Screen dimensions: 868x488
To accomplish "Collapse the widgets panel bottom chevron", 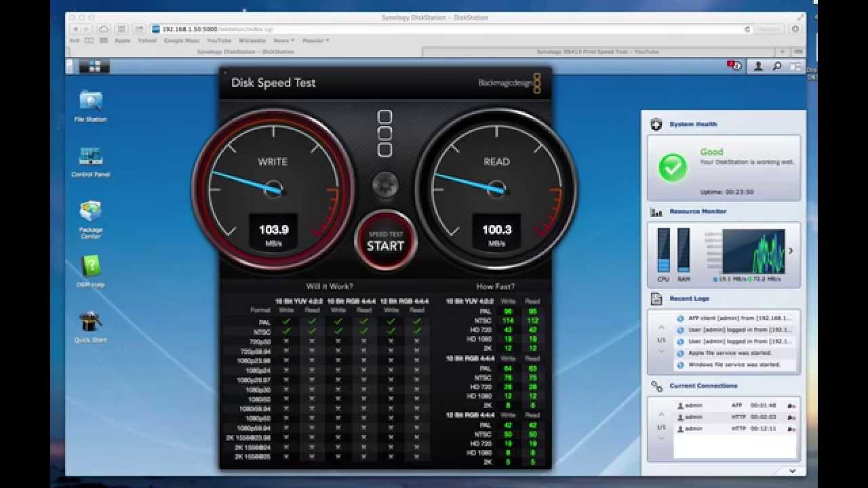I will coord(792,470).
